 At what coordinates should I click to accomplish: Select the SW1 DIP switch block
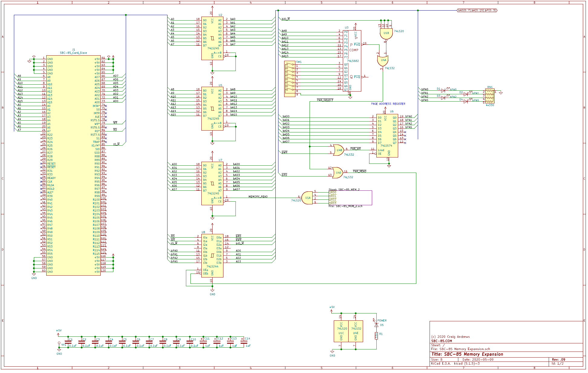coord(290,79)
